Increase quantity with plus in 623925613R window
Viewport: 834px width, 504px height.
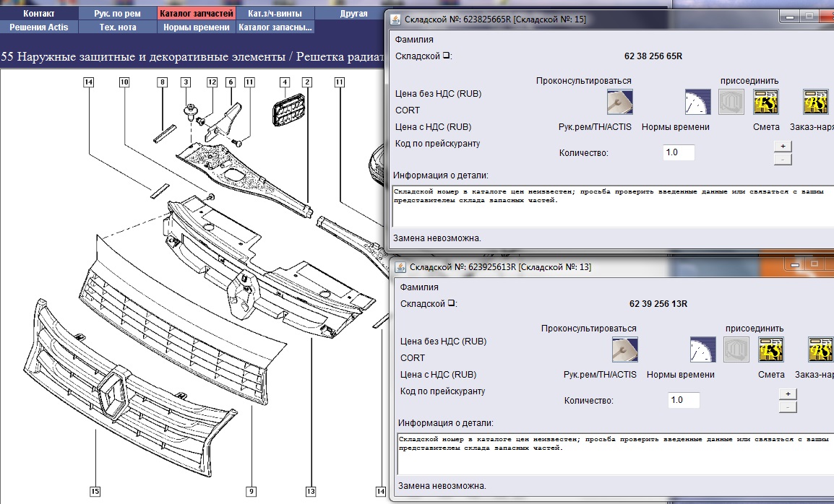pos(788,394)
